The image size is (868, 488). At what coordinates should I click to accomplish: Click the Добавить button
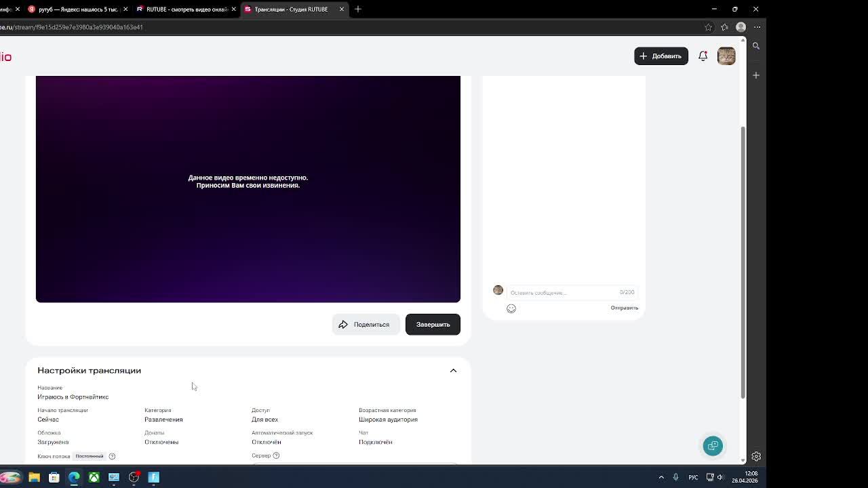pyautogui.click(x=661, y=56)
